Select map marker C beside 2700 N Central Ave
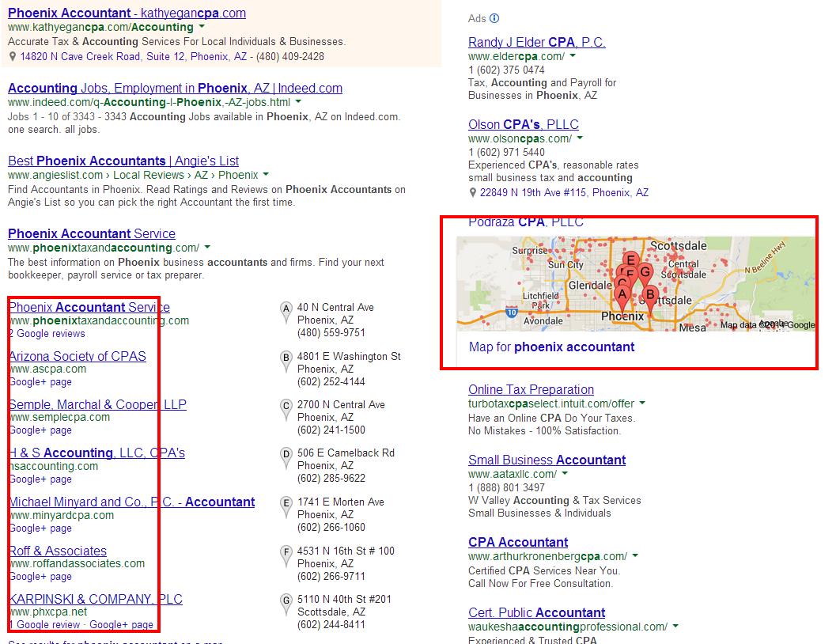836x644 pixels. 286,409
